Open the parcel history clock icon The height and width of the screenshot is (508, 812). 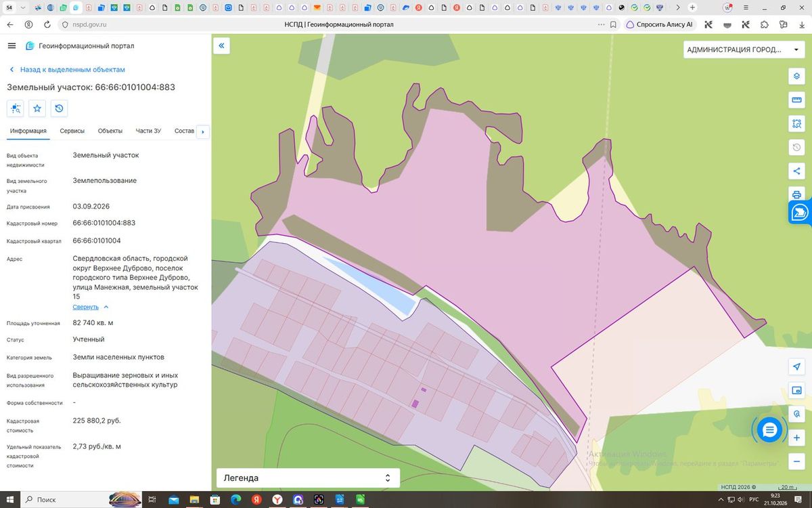point(59,108)
